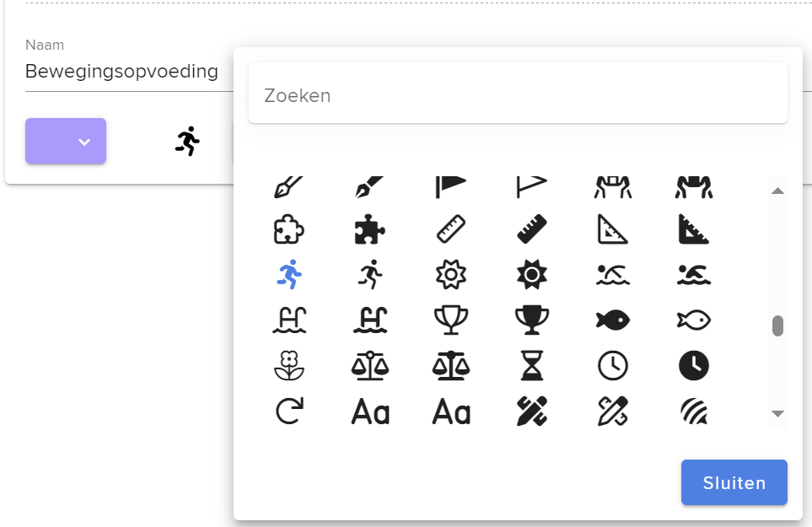The width and height of the screenshot is (812, 527).
Task: Click the Sluiten button
Action: point(734,482)
